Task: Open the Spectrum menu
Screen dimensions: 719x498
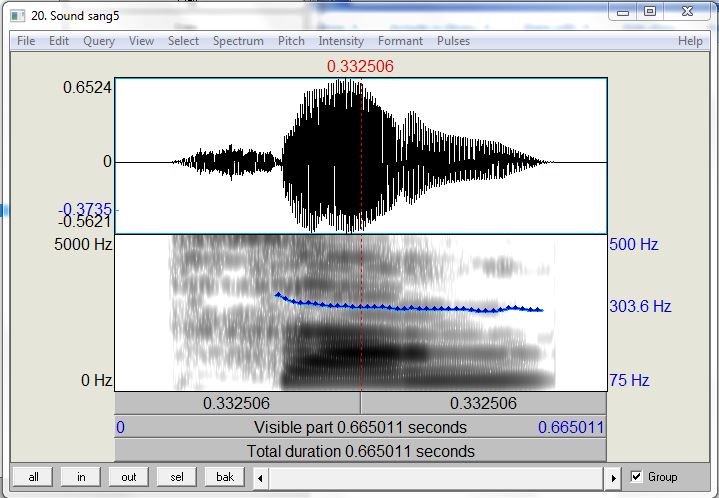Action: tap(238, 41)
